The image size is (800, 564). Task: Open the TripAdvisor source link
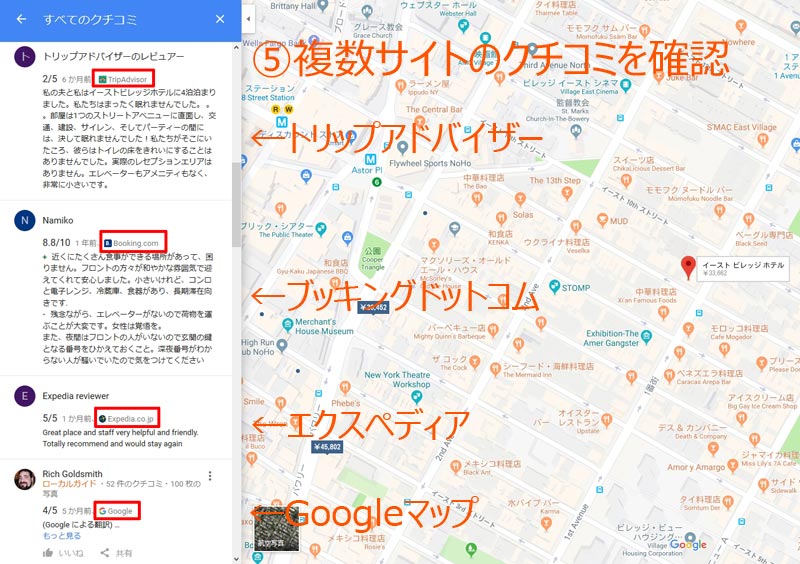coord(123,79)
